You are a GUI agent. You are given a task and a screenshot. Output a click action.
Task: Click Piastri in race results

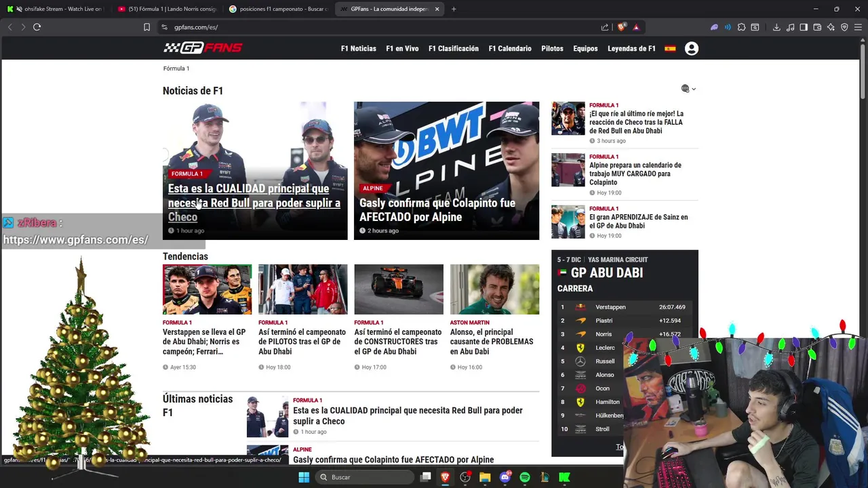(x=604, y=321)
